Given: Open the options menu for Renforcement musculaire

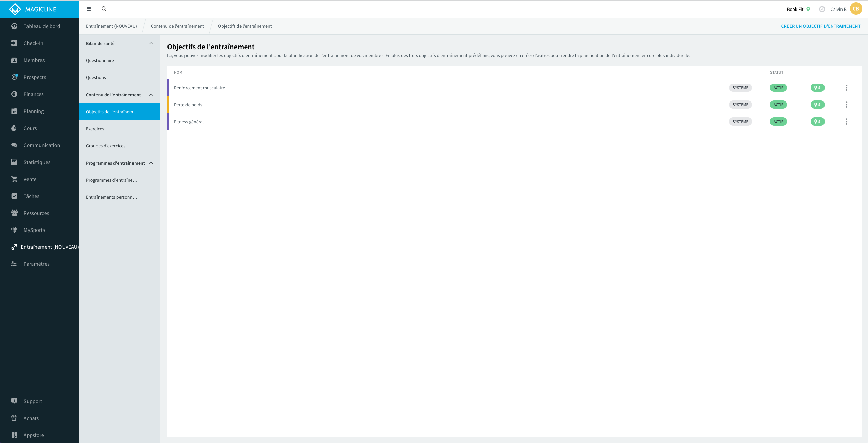Looking at the screenshot, I should [847, 88].
